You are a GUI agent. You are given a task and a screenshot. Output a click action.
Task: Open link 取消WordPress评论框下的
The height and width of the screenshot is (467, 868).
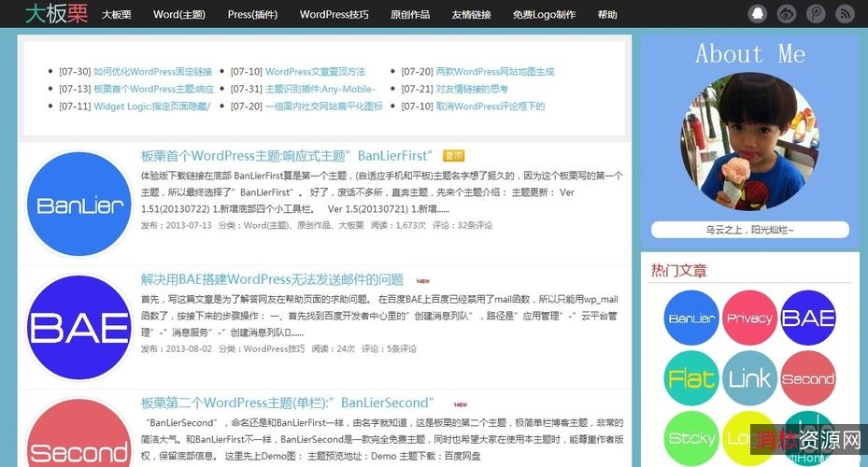pyautogui.click(x=491, y=106)
